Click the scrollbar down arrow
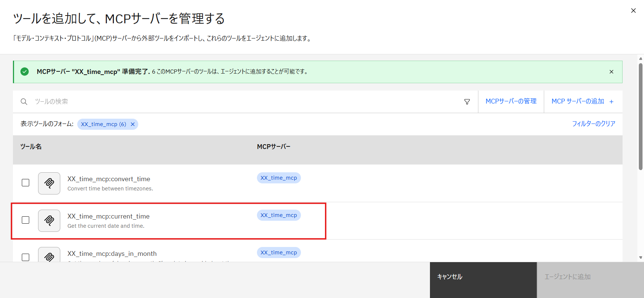 641,257
